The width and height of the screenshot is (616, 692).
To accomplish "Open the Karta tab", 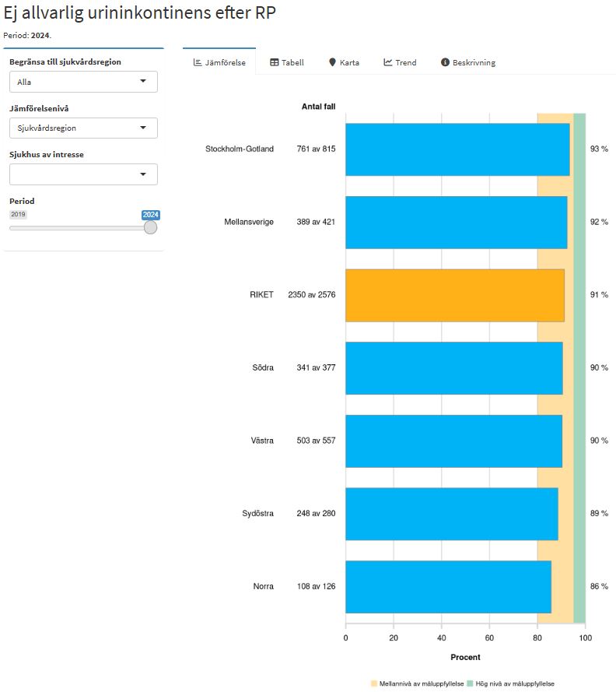I will [x=349, y=62].
